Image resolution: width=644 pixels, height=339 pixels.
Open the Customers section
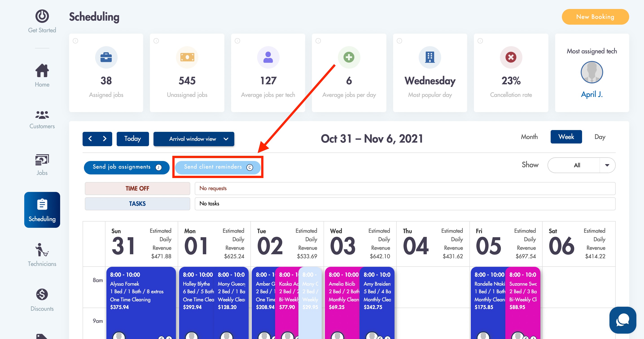[42, 120]
